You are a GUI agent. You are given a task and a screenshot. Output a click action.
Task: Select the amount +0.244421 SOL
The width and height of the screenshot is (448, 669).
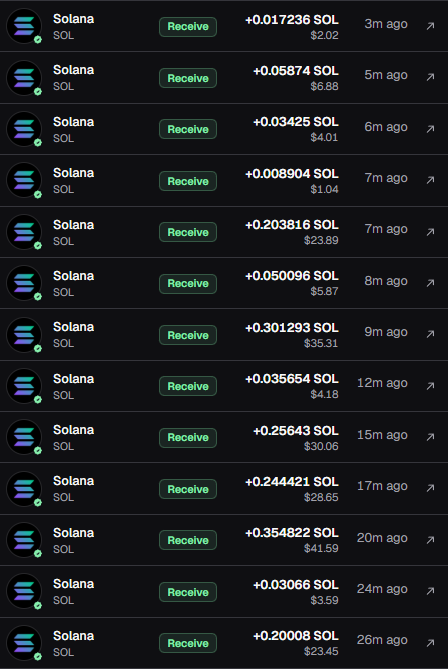[x=292, y=482]
